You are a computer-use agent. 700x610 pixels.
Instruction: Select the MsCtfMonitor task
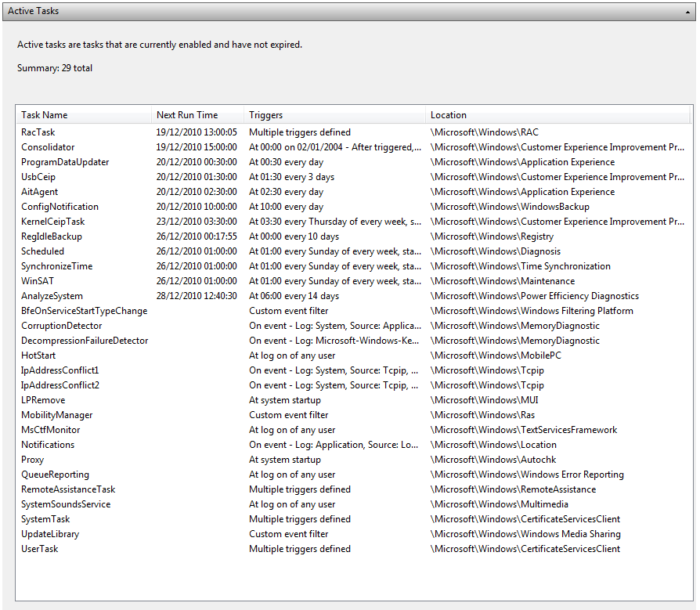click(x=354, y=430)
